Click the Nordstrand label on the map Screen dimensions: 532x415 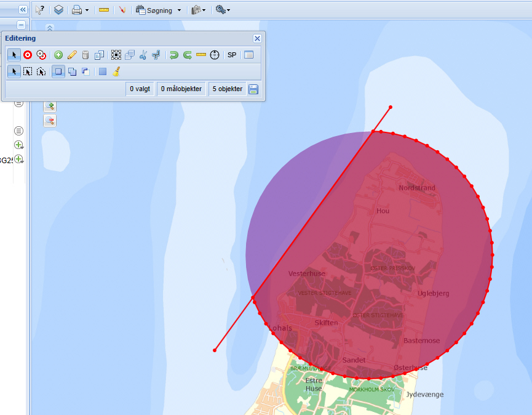point(417,188)
